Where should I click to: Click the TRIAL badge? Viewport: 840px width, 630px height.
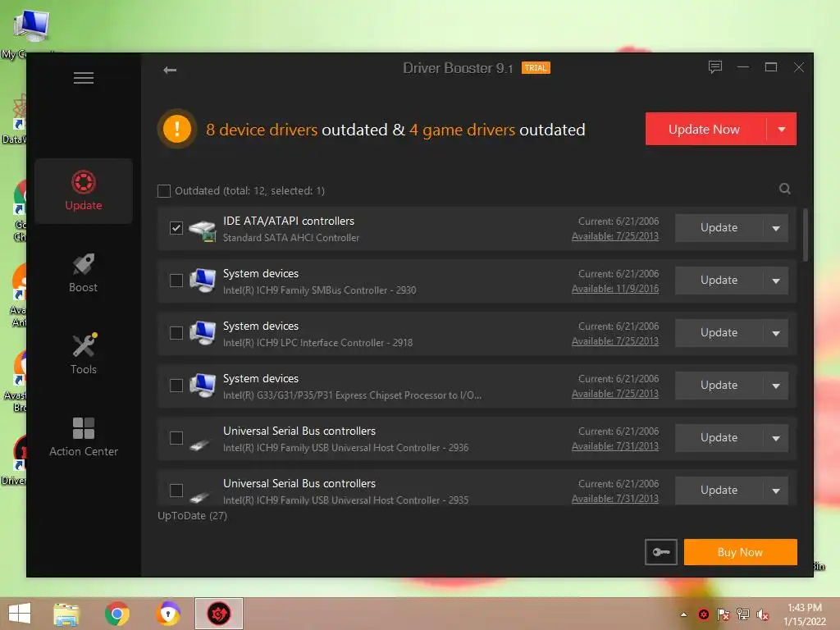click(536, 68)
